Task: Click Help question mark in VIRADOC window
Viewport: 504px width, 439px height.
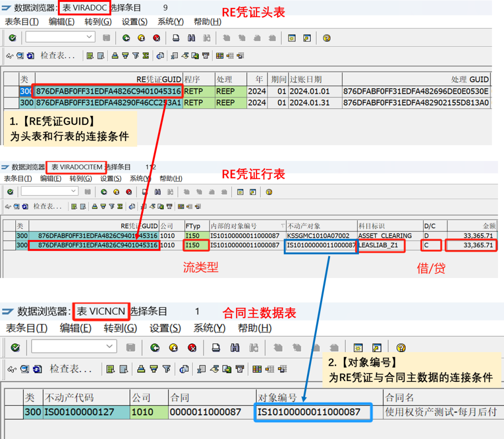Action: coord(327,38)
